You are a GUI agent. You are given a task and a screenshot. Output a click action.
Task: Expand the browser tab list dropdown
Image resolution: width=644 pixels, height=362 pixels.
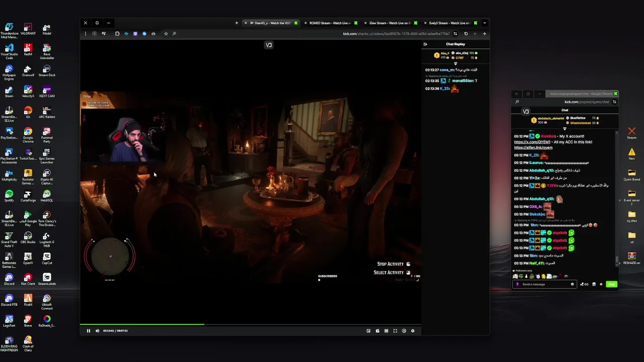(485, 23)
